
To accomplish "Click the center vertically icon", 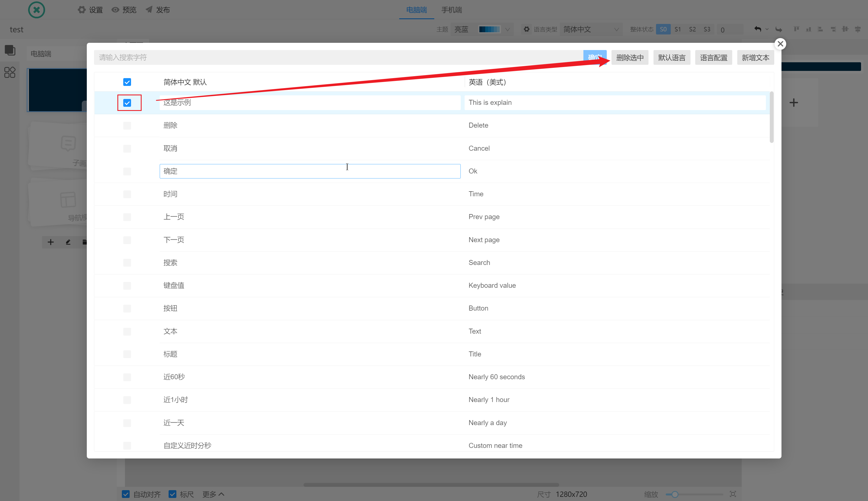I will [x=858, y=29].
